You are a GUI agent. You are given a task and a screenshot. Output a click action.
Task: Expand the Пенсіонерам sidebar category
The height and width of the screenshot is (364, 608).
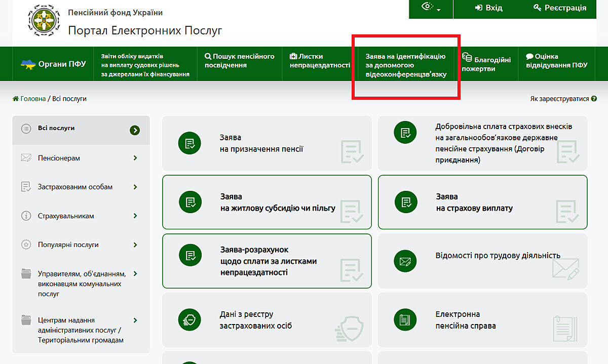[x=135, y=158]
